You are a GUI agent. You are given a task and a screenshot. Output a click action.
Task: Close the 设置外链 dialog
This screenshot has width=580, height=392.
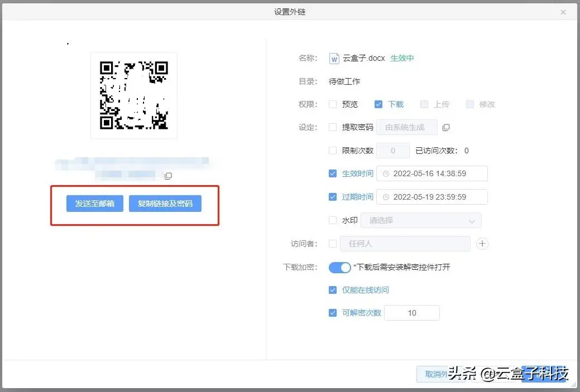563,12
